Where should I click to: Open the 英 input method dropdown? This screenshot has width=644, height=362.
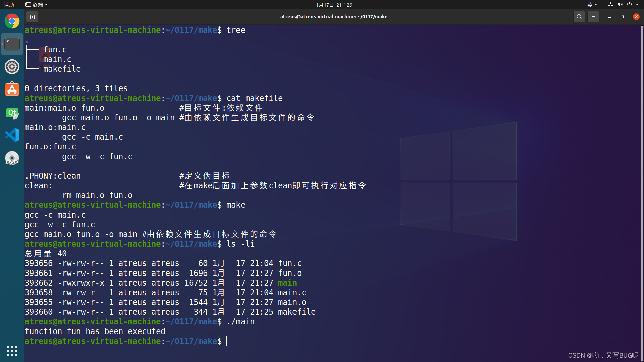[592, 5]
